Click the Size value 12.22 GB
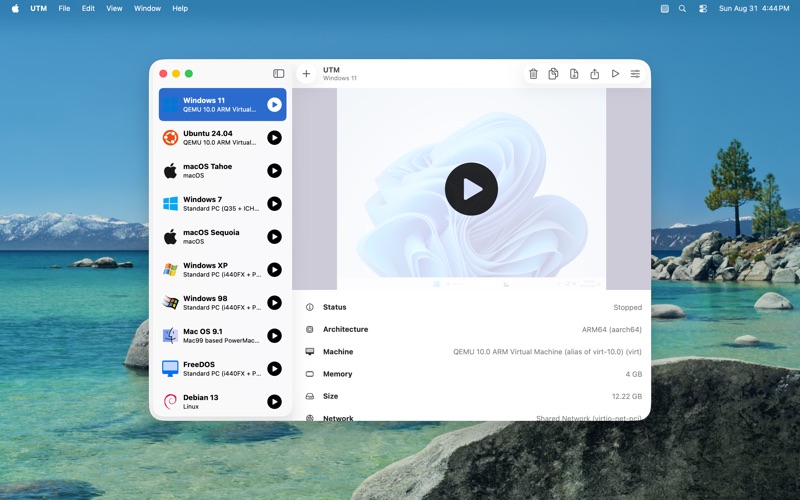 [x=627, y=396]
